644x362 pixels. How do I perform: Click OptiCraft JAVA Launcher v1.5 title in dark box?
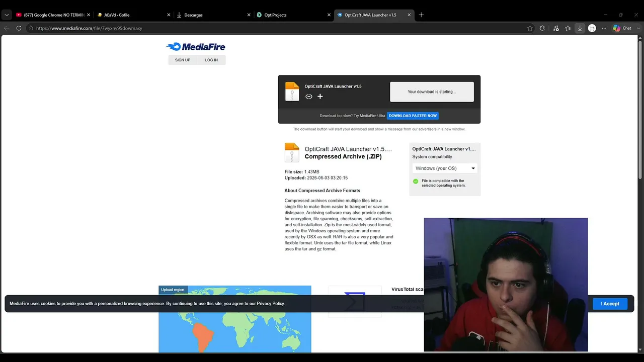click(333, 86)
